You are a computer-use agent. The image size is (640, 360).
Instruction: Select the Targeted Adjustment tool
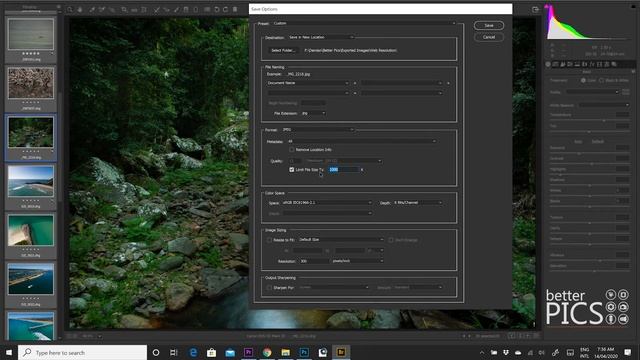111,9
